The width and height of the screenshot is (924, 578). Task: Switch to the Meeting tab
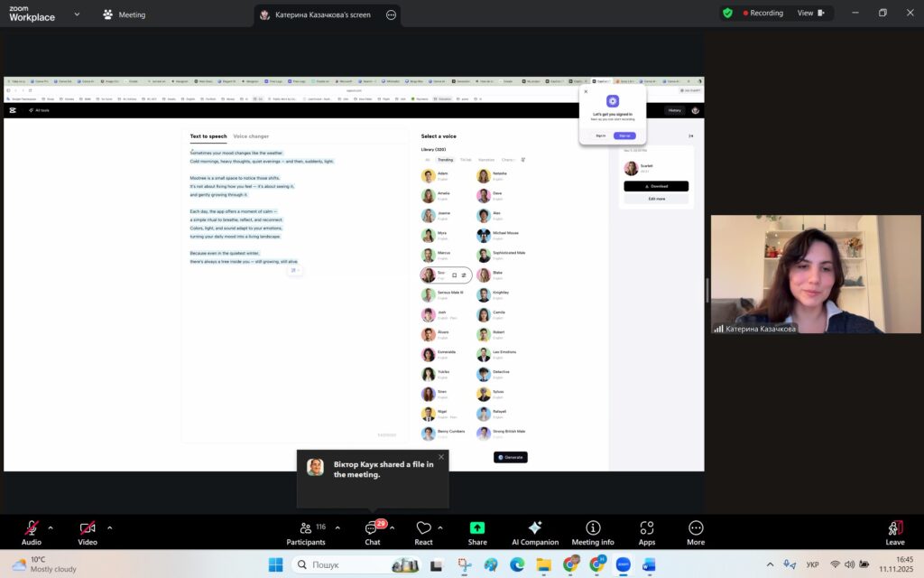pos(124,14)
